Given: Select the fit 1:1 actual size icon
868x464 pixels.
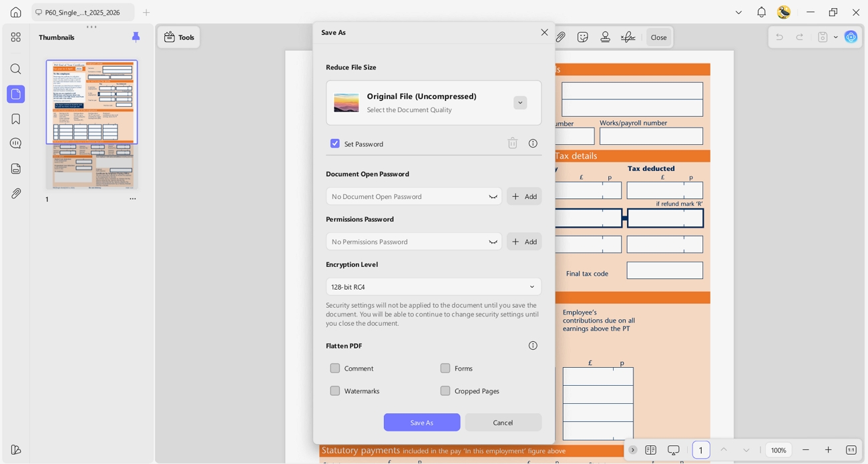Looking at the screenshot, I should pos(851,450).
